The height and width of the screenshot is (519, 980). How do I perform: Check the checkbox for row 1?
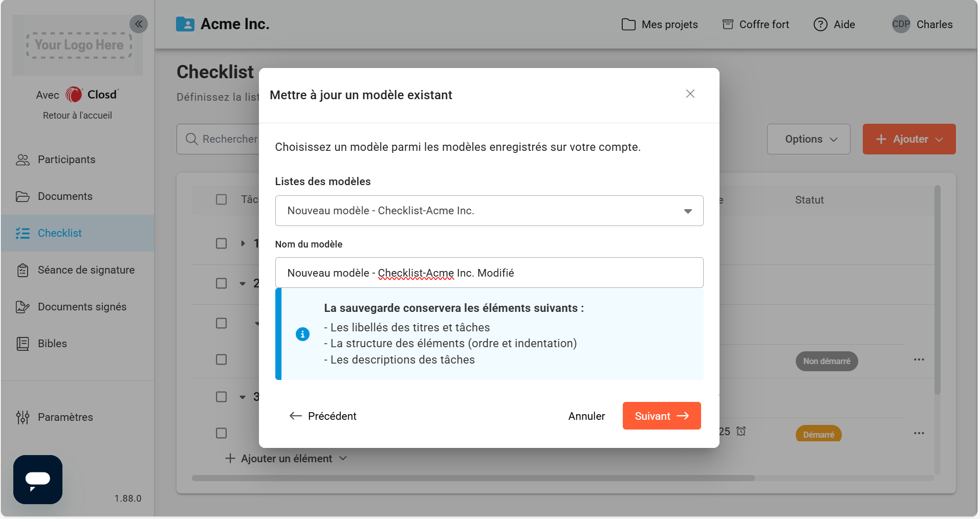(221, 243)
